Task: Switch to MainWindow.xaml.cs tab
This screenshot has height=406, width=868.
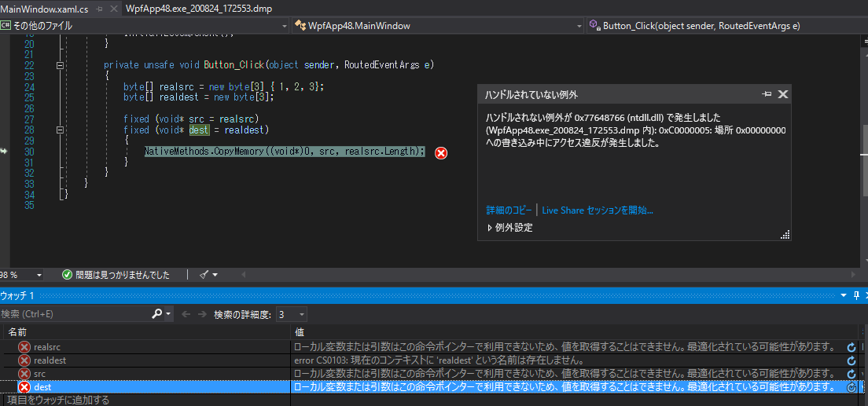Action: [x=44, y=9]
